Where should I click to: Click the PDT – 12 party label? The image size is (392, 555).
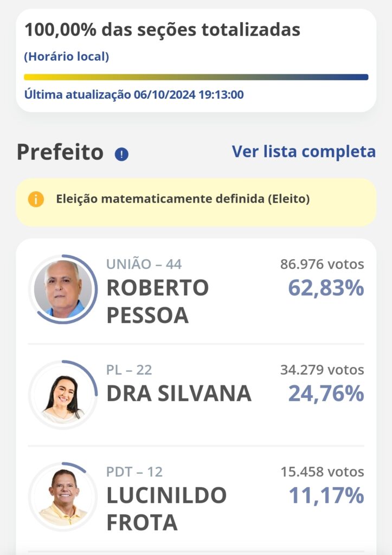pos(134,472)
